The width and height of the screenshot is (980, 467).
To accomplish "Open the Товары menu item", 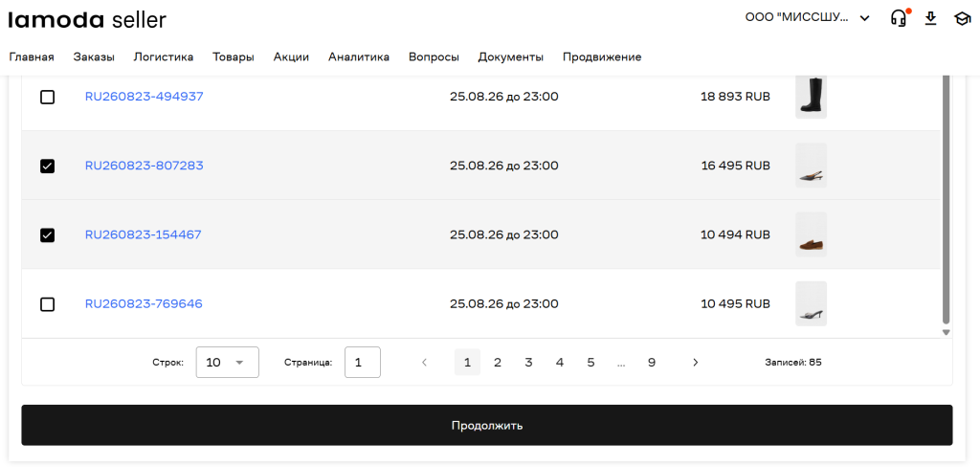I will pos(234,56).
